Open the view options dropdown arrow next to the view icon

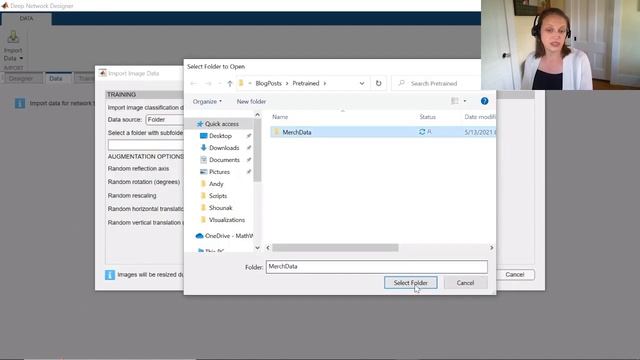[465, 101]
